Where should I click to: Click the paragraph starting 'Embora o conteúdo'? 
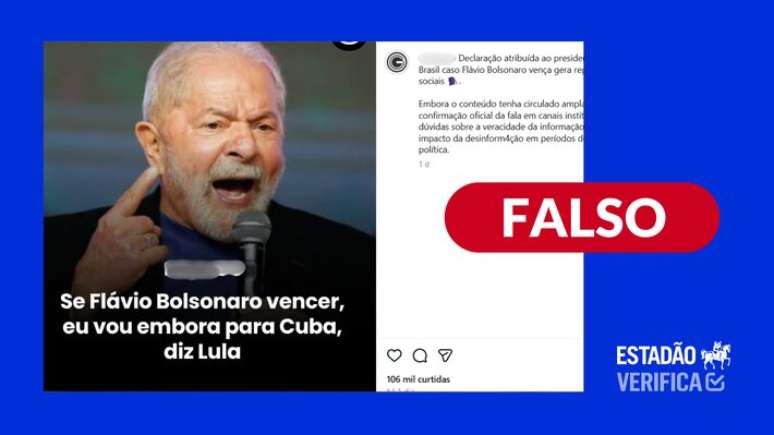tap(501, 126)
